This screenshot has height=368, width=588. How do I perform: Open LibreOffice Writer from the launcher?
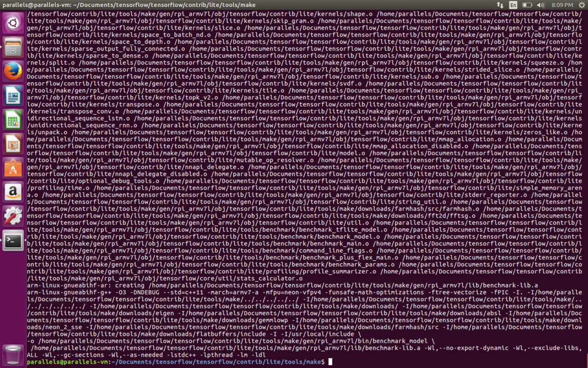point(13,95)
